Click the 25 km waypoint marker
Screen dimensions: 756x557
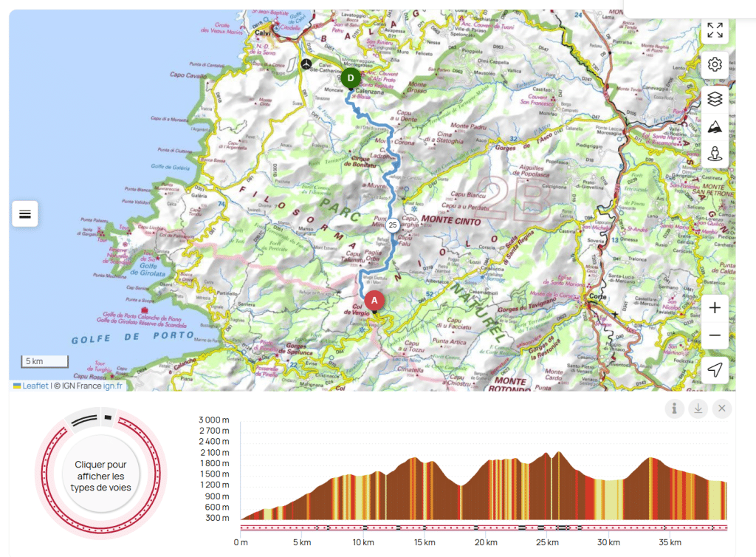click(x=393, y=225)
